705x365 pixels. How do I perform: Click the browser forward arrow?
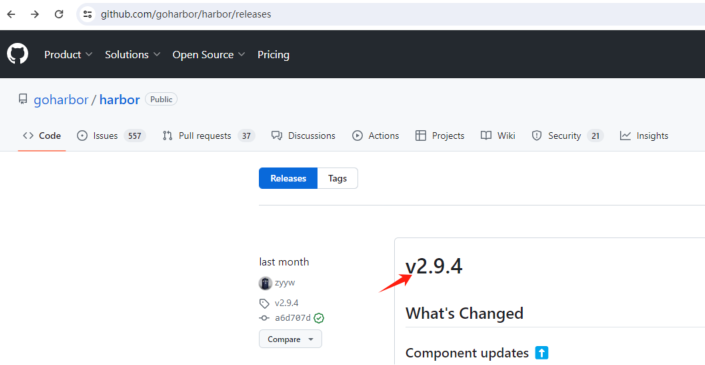pyautogui.click(x=35, y=14)
